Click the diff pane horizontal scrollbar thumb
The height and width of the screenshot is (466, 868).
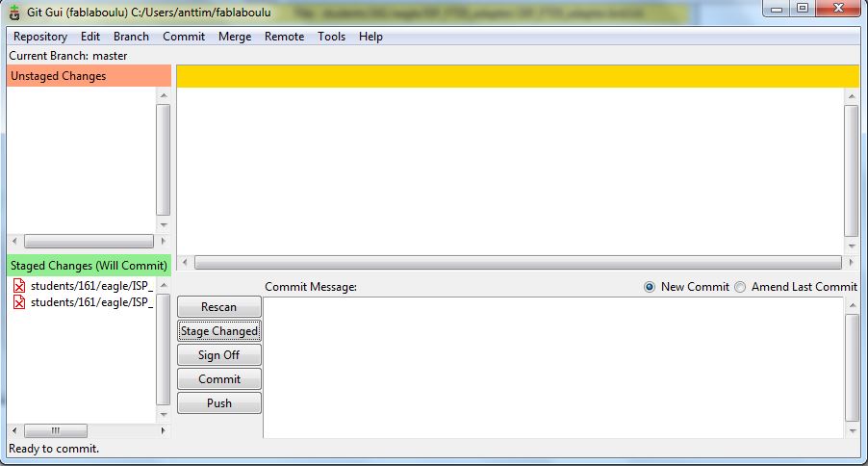518,263
